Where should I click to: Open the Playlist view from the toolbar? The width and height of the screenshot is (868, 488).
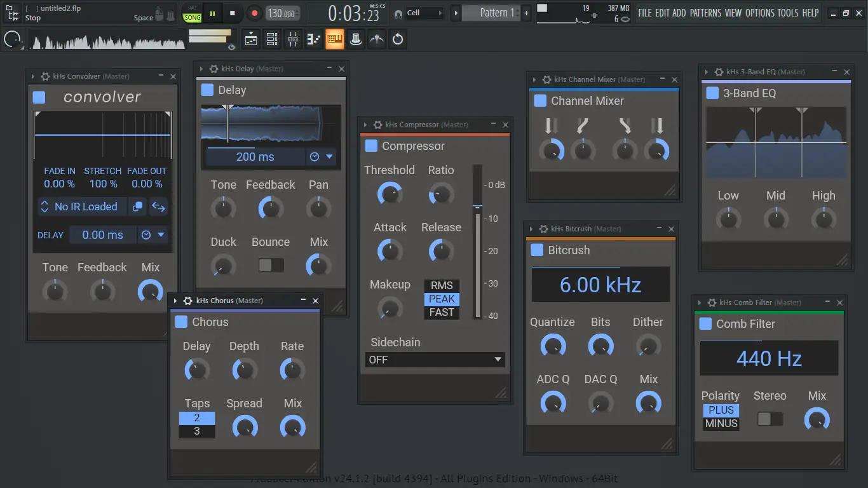[251, 39]
